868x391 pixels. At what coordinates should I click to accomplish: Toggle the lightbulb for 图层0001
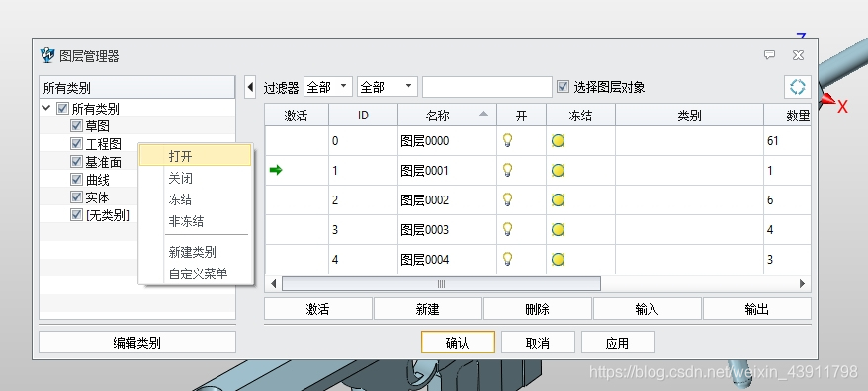click(507, 170)
